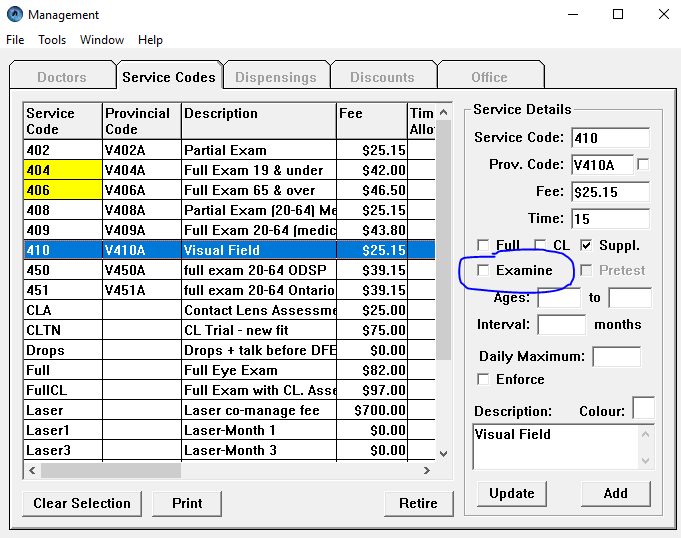Select the Laser-Month 3 row
Image resolution: width=681 pixels, height=538 pixels.
[x=229, y=450]
